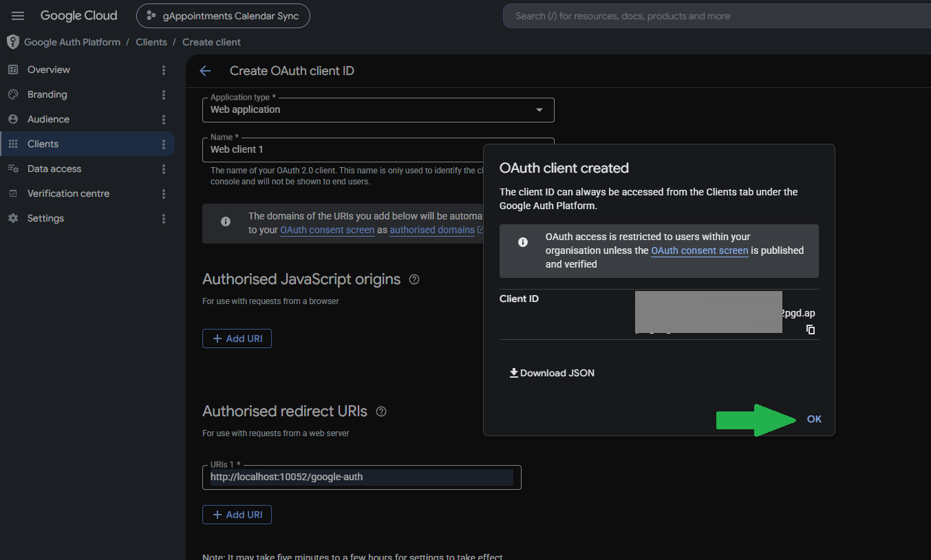The width and height of the screenshot is (931, 560).
Task: Click the Create client breadcrumb text
Action: (x=211, y=42)
